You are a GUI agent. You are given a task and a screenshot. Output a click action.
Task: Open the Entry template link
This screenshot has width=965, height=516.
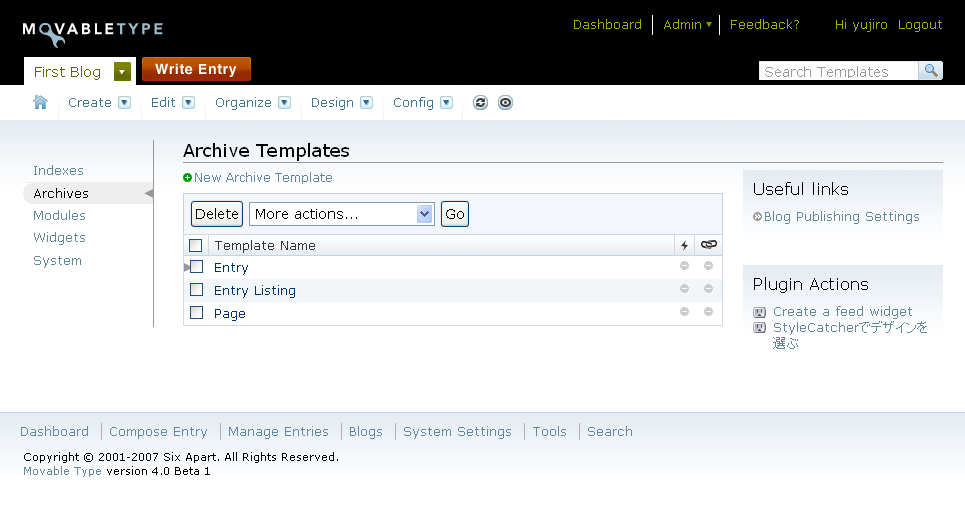tap(231, 267)
